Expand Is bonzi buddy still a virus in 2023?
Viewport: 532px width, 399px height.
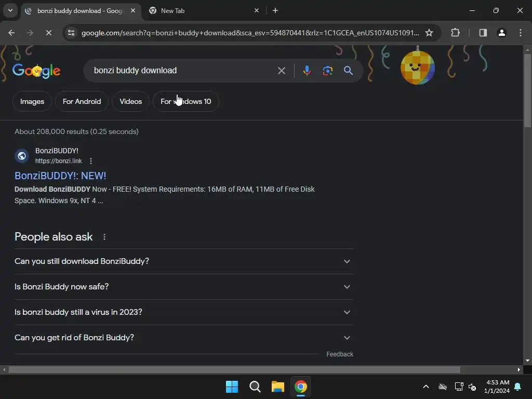coord(183,312)
